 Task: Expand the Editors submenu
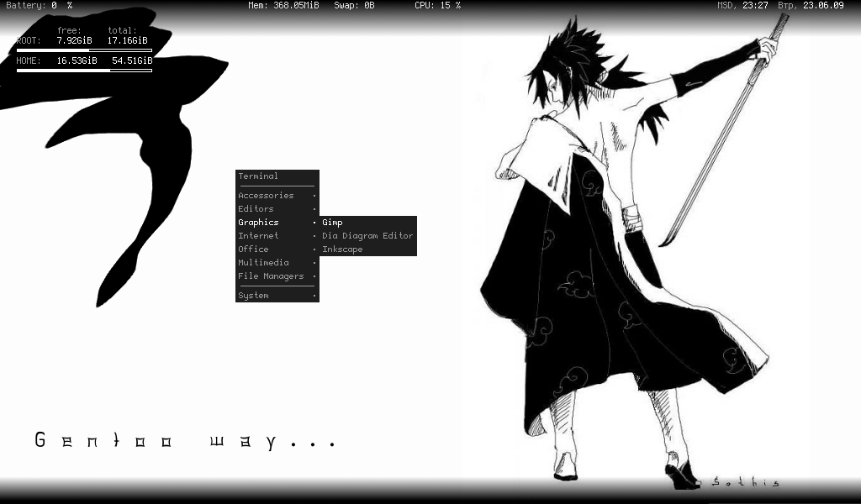coord(277,208)
